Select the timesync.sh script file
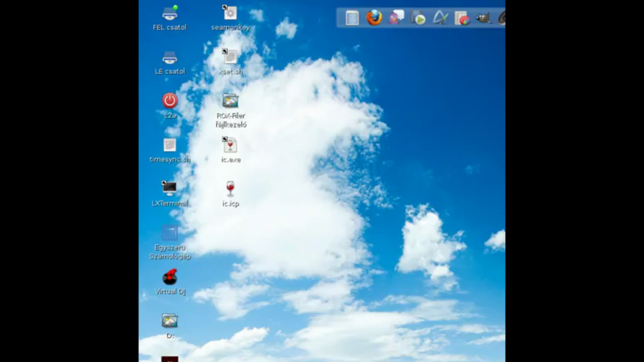The height and width of the screenshot is (362, 644). pos(170,145)
